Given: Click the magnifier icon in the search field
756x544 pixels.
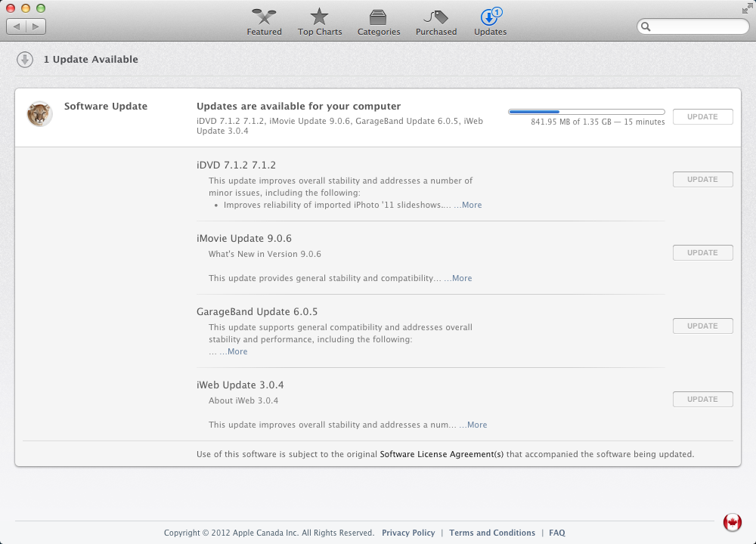Looking at the screenshot, I should point(646,27).
